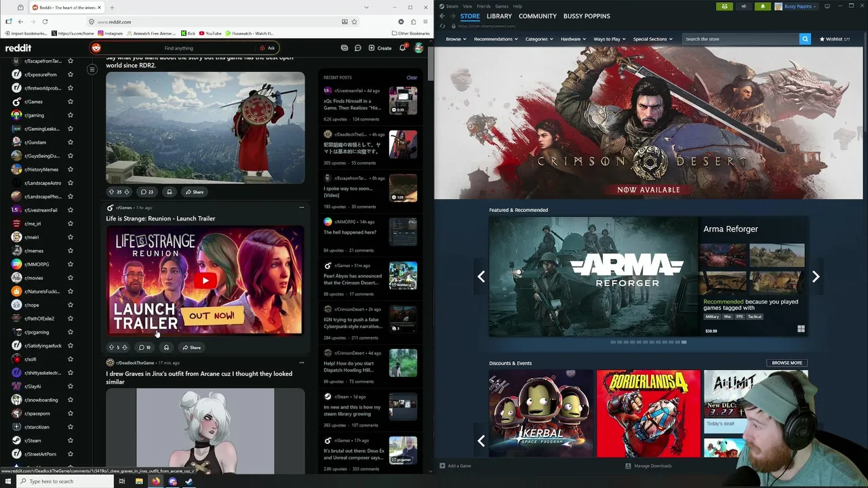Open Steam notifications bell
The height and width of the screenshot is (488, 868).
pyautogui.click(x=762, y=6)
